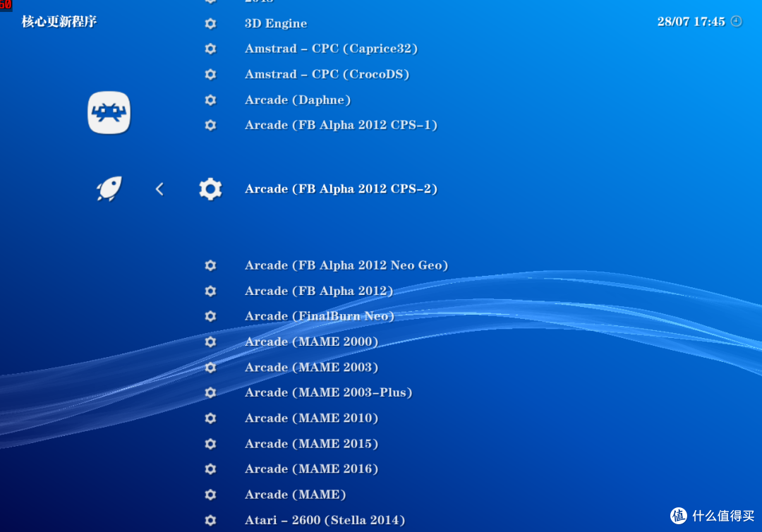Select Atari - 2600 (Stella 2014) core

325,520
